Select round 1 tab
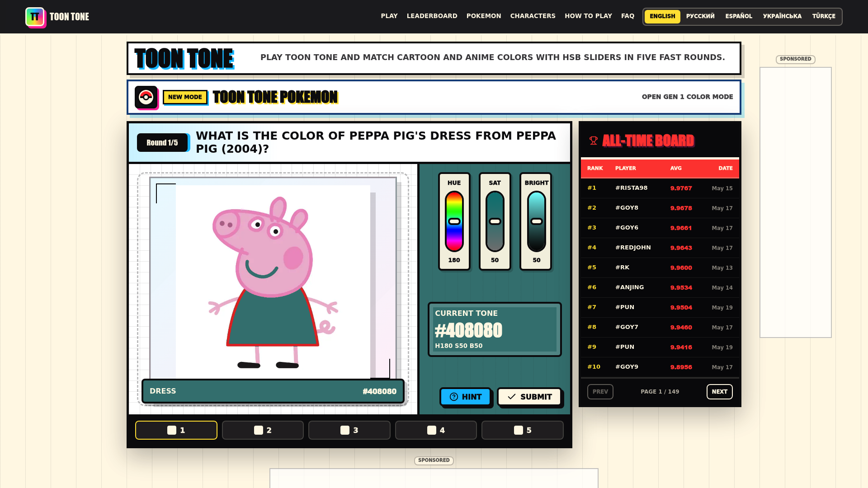 pos(176,430)
